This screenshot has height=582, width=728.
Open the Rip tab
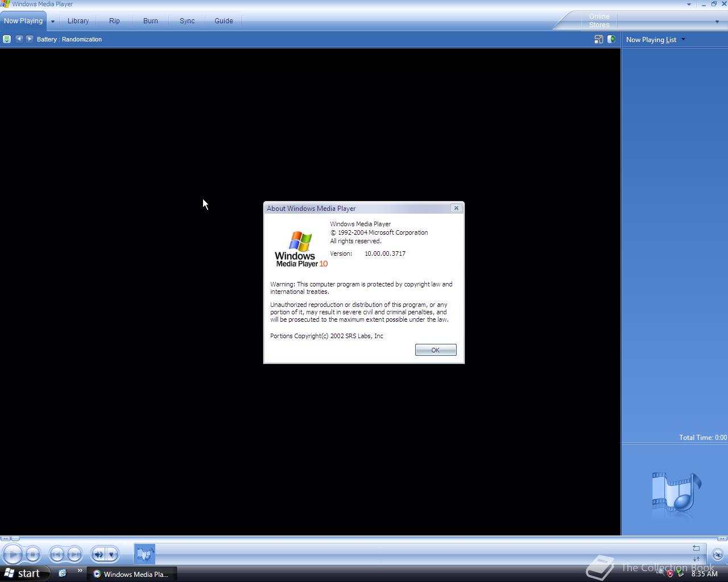(114, 21)
